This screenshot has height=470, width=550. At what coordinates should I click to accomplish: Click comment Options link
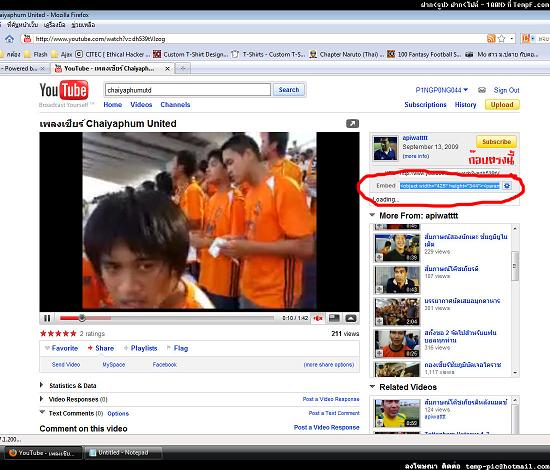tap(118, 414)
